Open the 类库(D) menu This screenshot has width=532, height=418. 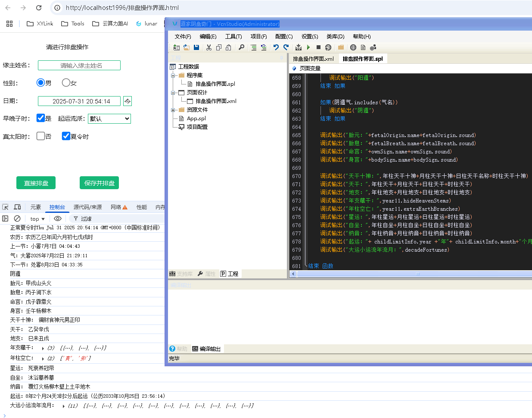coord(336,37)
